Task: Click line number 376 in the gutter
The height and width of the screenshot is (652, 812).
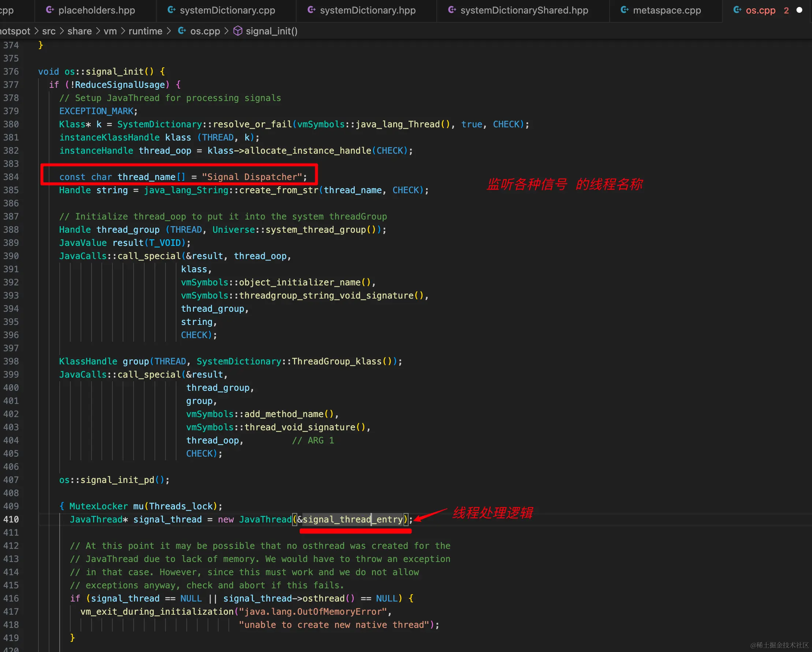Action: click(11, 71)
